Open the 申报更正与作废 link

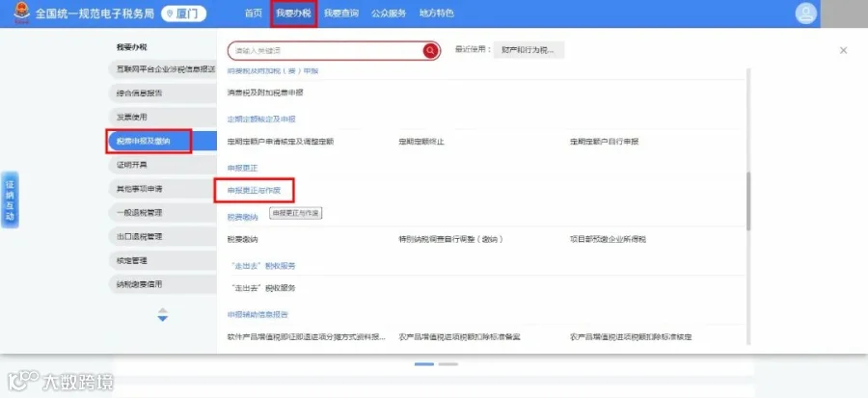(x=254, y=190)
